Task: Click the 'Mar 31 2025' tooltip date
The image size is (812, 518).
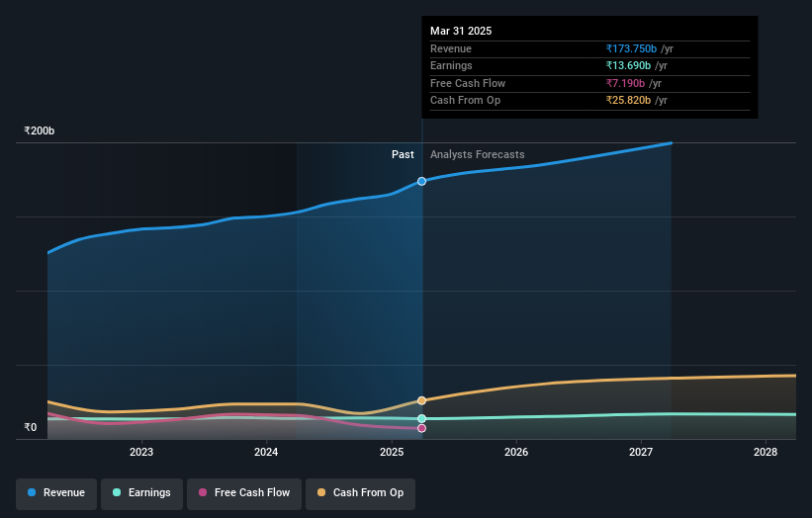Action: (461, 31)
